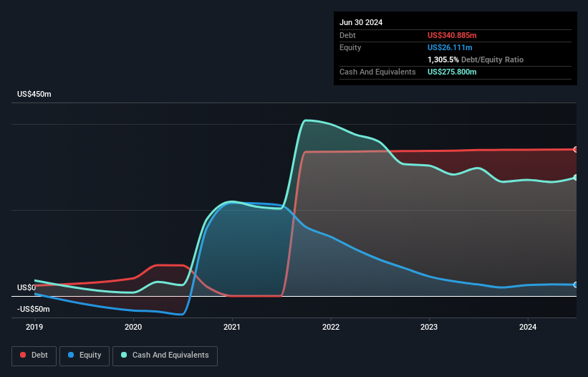The width and height of the screenshot is (588, 377).
Task: Click the US$275.800m cash value
Action: pyautogui.click(x=452, y=72)
